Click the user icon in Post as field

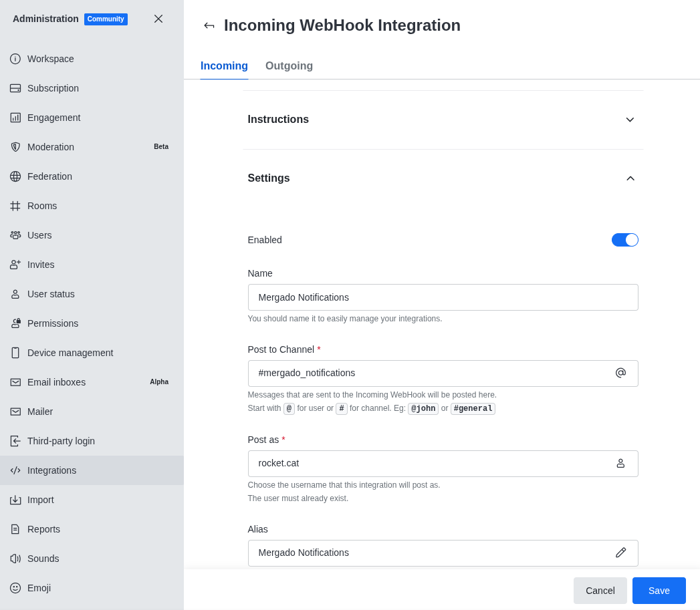[x=620, y=463]
